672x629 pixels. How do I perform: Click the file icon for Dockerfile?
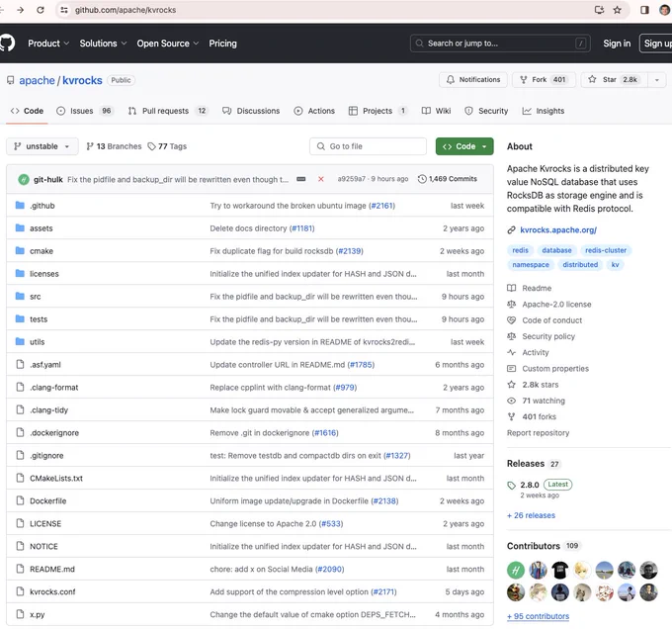point(20,500)
